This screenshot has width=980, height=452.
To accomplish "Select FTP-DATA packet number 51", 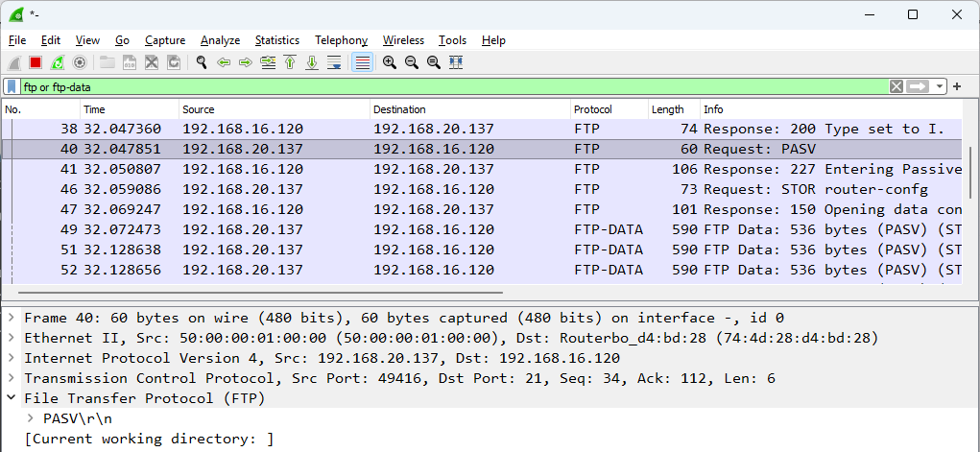I will 482,250.
